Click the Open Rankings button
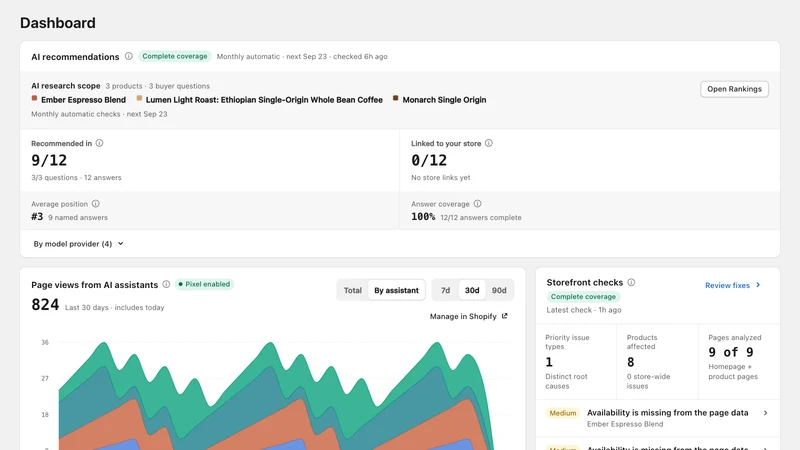Screen dimensions: 800x450 pos(734,89)
